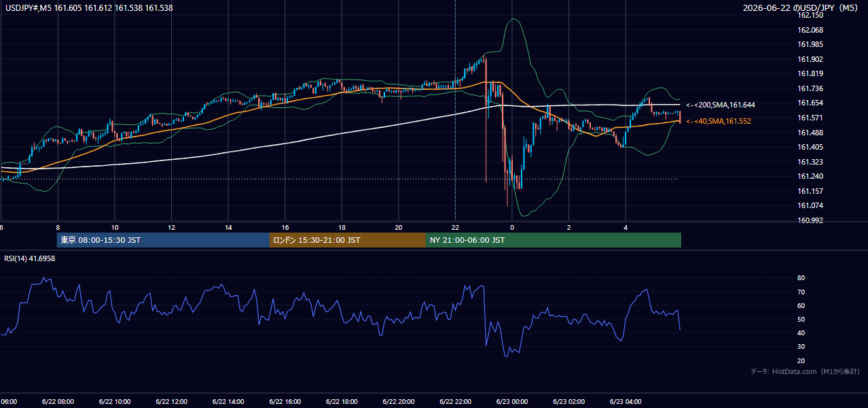Click price axis label 161.405
The width and height of the screenshot is (868, 408).
pos(810,147)
